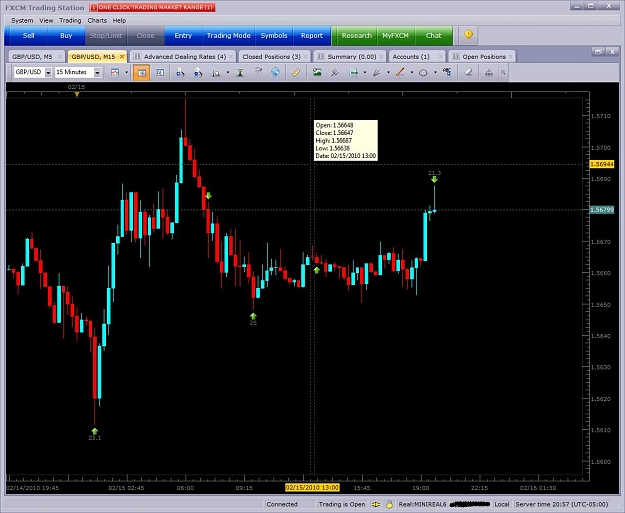Open the Charts menu
625x513 pixels.
97,20
